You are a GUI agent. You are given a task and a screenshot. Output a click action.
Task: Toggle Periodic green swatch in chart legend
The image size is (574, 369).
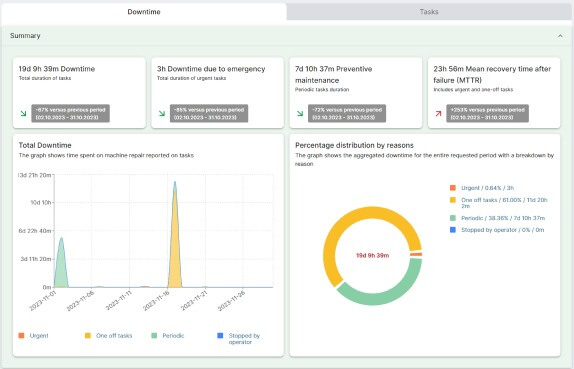154,335
